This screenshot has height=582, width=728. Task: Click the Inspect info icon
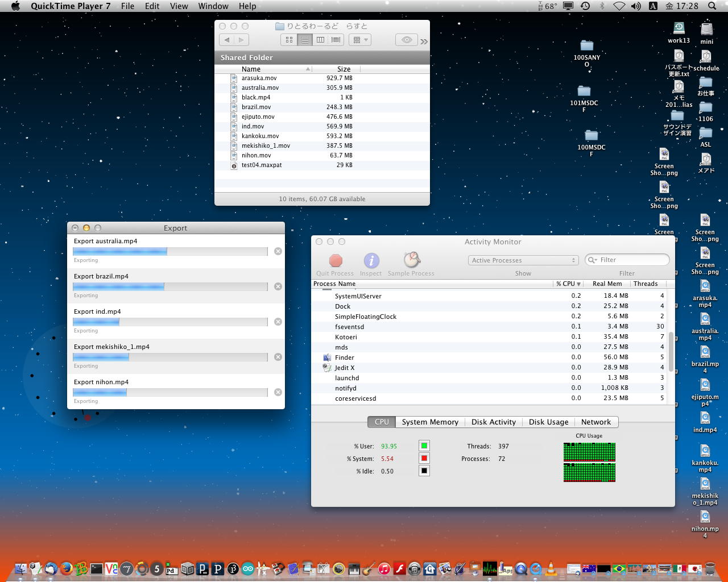tap(371, 261)
